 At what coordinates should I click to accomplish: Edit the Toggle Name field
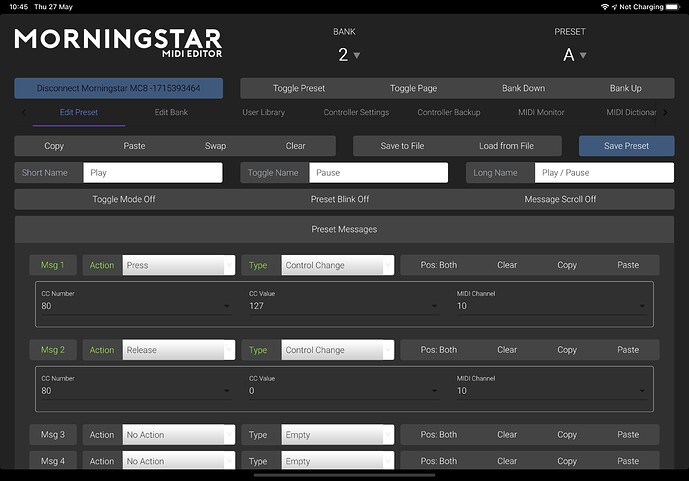pyautogui.click(x=379, y=173)
